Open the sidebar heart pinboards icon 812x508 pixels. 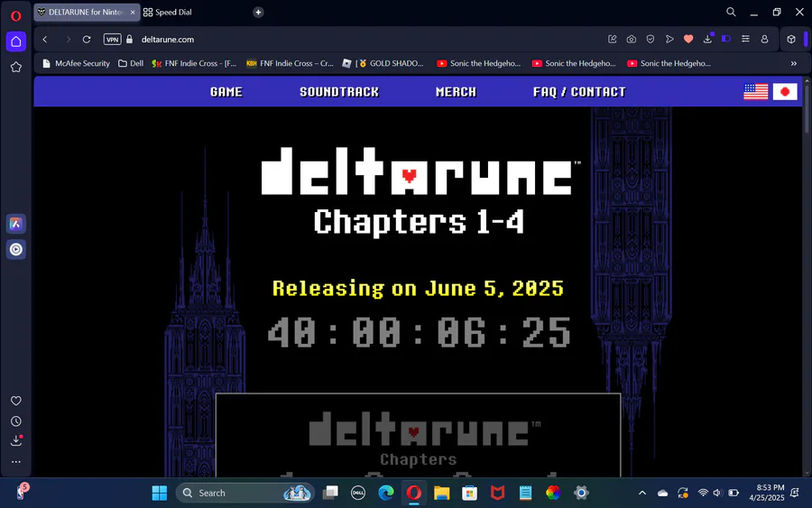[16, 401]
